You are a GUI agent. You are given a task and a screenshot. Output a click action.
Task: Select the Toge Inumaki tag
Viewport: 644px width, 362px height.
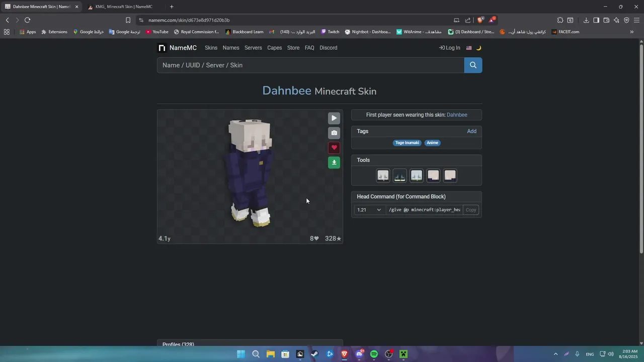click(407, 143)
